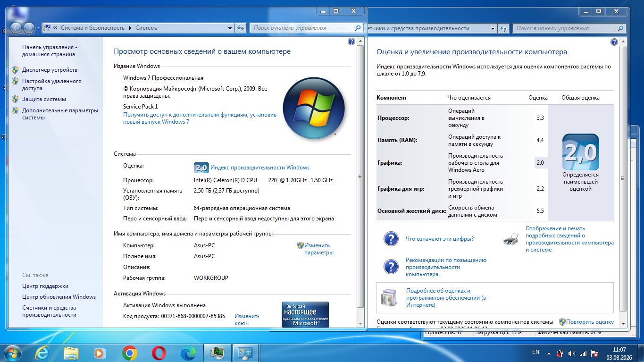The image size is (644, 362).
Task: Click the printer icon for detailed report
Action: (x=511, y=239)
